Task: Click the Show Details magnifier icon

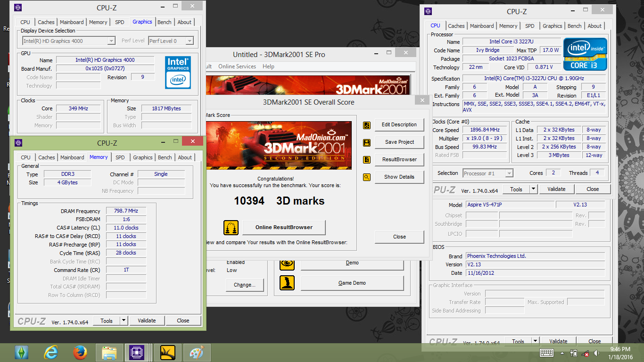Action: [x=367, y=177]
